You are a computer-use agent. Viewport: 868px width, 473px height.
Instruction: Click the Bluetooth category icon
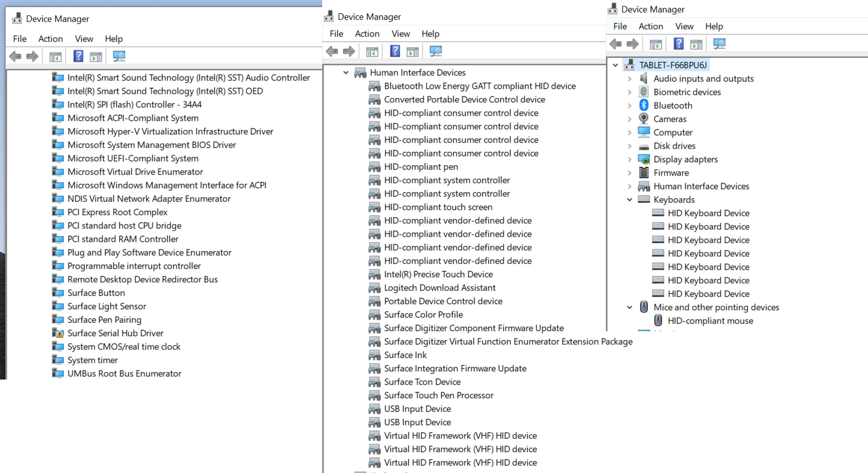click(643, 105)
